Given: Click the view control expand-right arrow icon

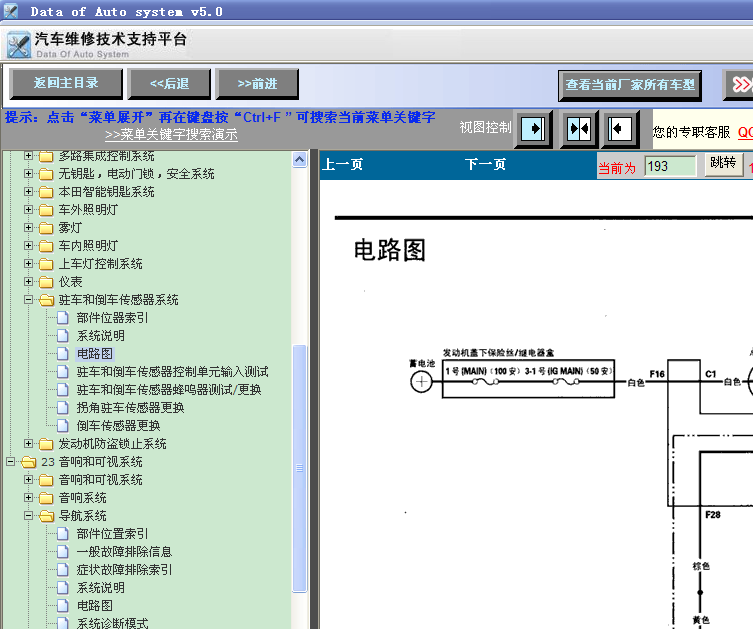Looking at the screenshot, I should (x=533, y=129).
